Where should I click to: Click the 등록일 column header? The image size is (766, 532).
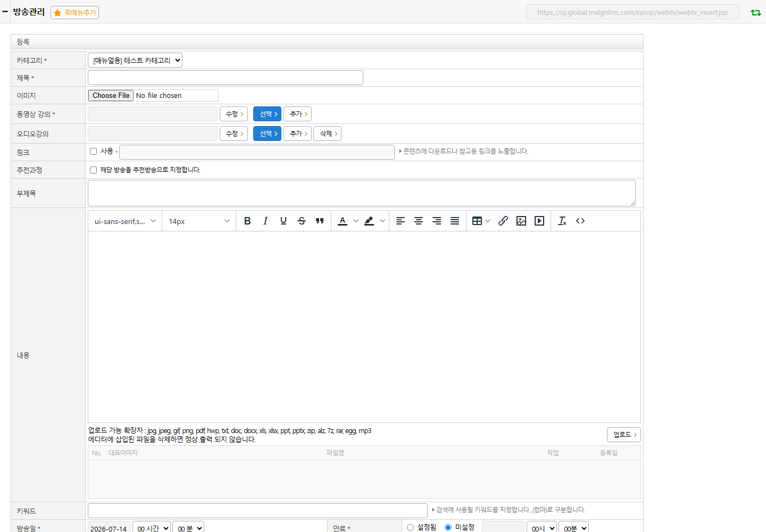(x=609, y=453)
